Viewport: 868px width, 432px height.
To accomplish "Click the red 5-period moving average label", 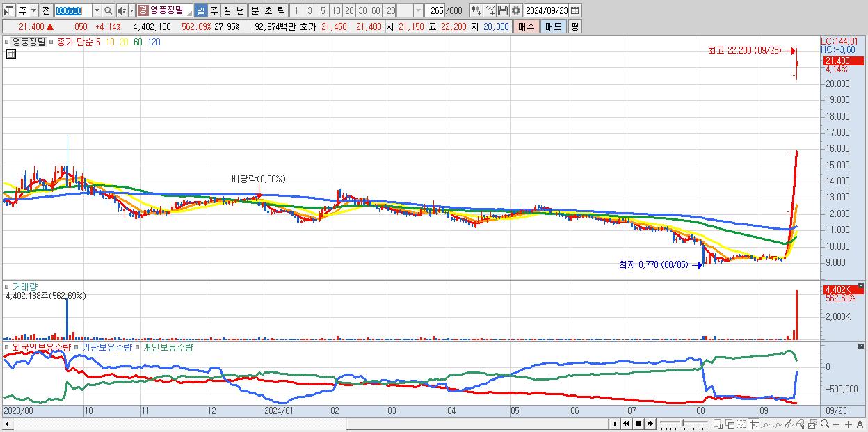I will coord(98,42).
